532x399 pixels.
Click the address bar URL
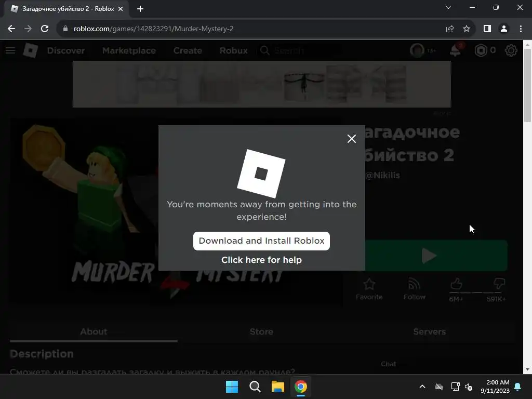[153, 29]
